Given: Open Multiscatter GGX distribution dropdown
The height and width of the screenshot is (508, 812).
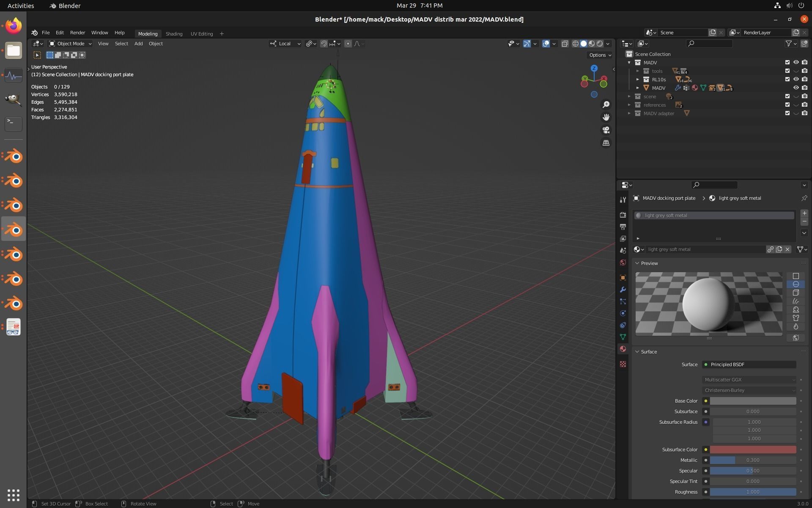Looking at the screenshot, I should pos(749,380).
